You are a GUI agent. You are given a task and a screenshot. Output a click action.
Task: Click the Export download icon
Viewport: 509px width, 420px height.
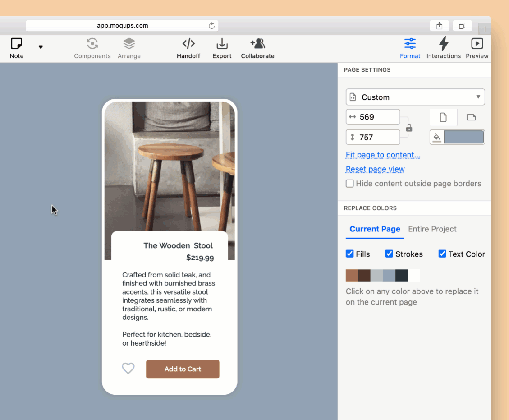222,44
